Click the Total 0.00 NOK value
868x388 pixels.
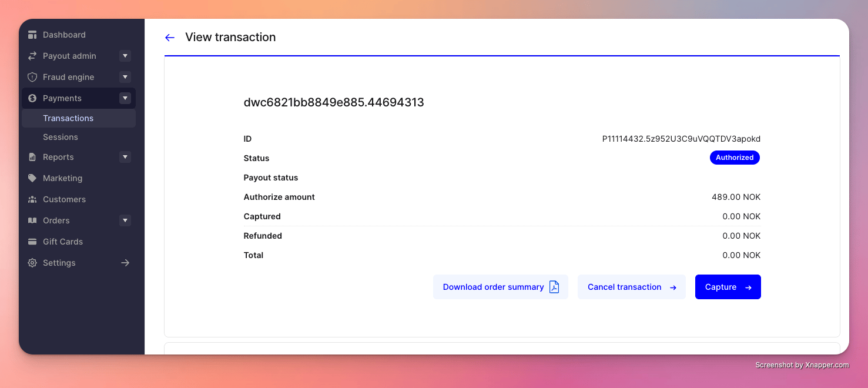(742, 255)
